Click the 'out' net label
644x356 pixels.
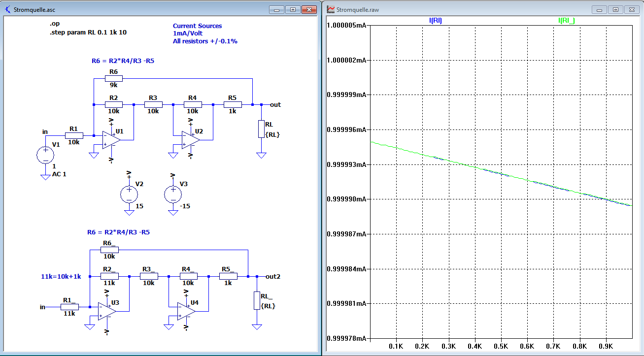pyautogui.click(x=275, y=104)
